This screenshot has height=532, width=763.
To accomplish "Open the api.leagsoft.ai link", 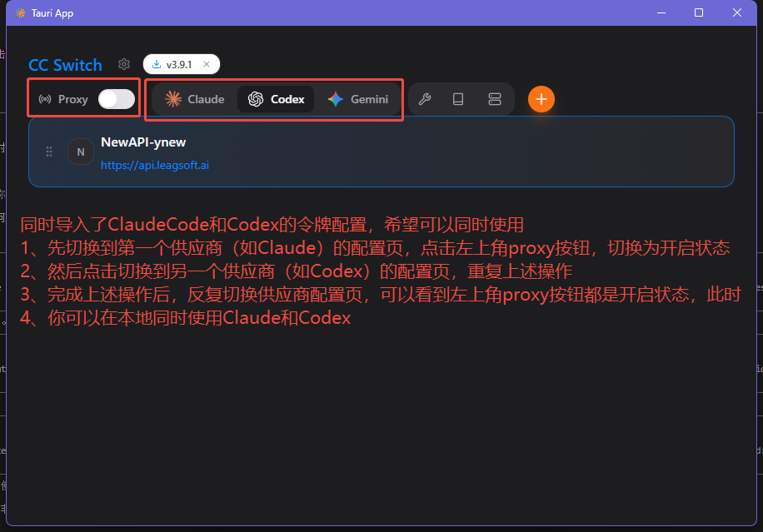I will 154,166.
